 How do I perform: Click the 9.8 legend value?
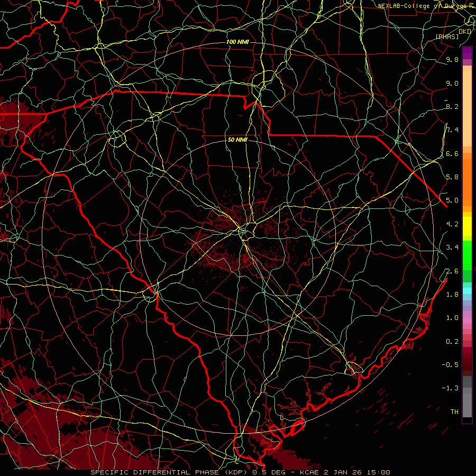pyautogui.click(x=452, y=59)
